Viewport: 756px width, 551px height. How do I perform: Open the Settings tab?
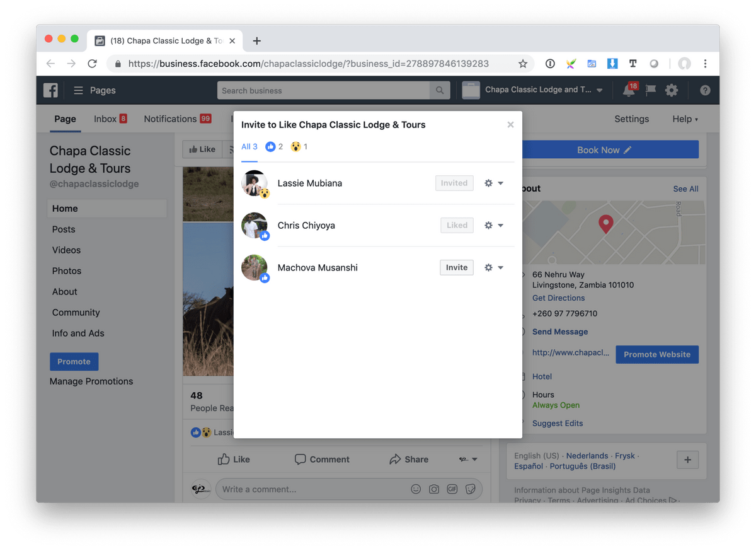pyautogui.click(x=631, y=119)
